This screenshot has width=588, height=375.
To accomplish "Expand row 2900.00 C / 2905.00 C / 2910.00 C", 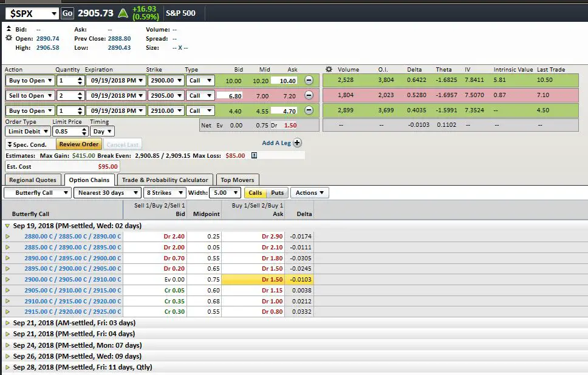I will pos(7,280).
